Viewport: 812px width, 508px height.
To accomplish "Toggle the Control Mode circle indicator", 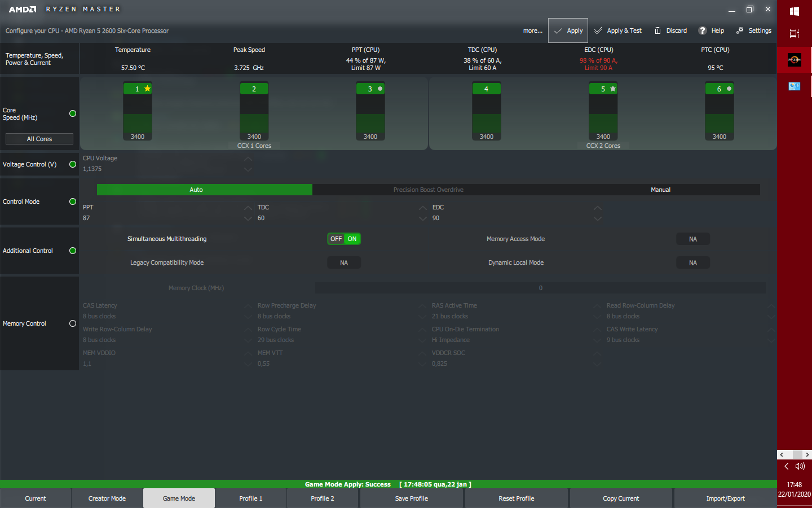I will (x=73, y=202).
